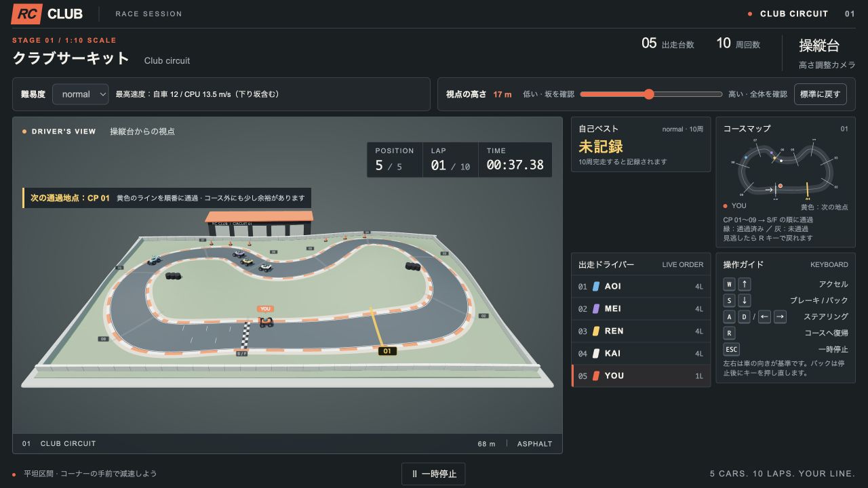Adjust the viewpoint height slider handle
The height and width of the screenshot is (488, 868).
pos(649,94)
